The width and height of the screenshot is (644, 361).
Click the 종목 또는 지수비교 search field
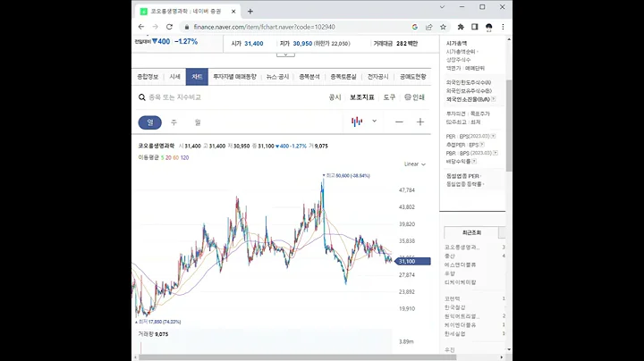pyautogui.click(x=175, y=97)
